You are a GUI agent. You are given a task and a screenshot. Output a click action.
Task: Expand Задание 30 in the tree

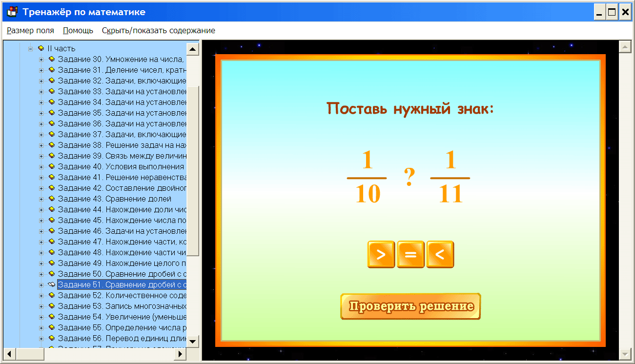point(42,59)
